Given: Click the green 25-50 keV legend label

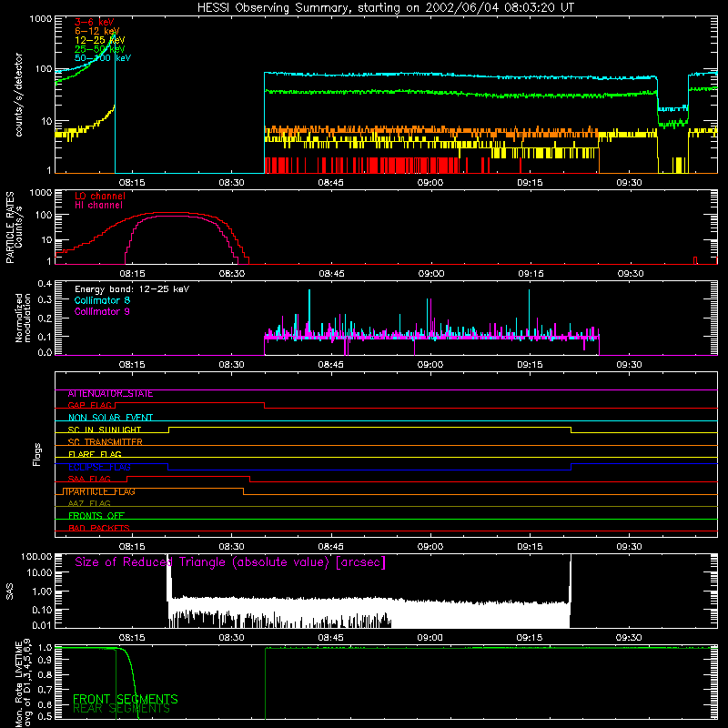Looking at the screenshot, I should pos(100,49).
